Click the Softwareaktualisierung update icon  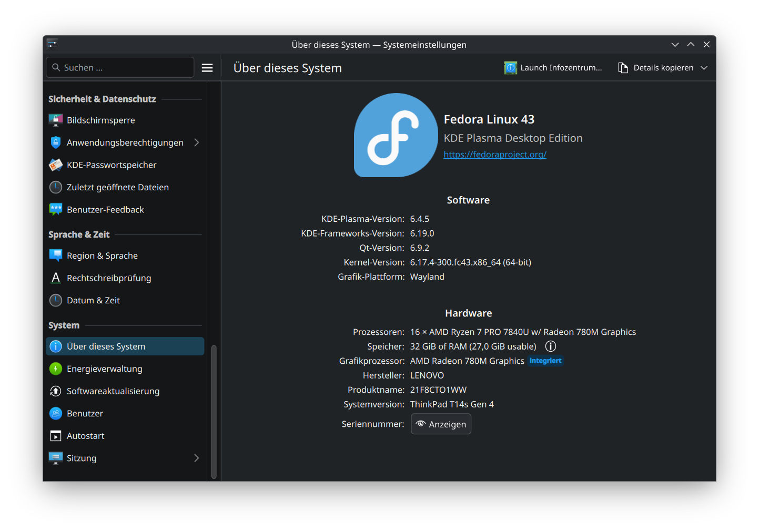56,391
